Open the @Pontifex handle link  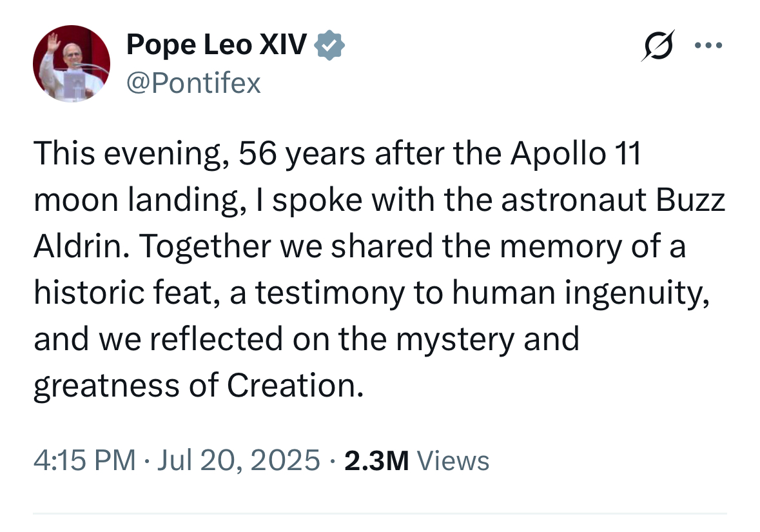(193, 83)
